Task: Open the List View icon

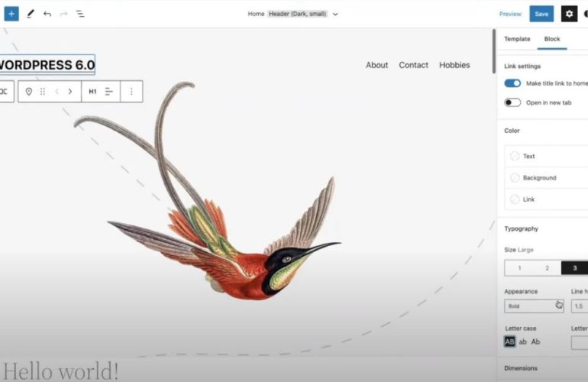Action: (x=80, y=14)
